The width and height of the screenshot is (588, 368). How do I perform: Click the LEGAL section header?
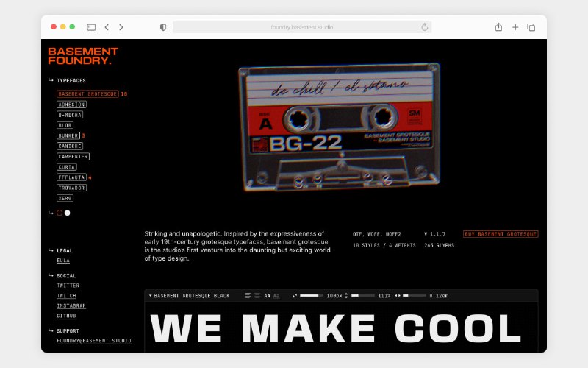65,250
